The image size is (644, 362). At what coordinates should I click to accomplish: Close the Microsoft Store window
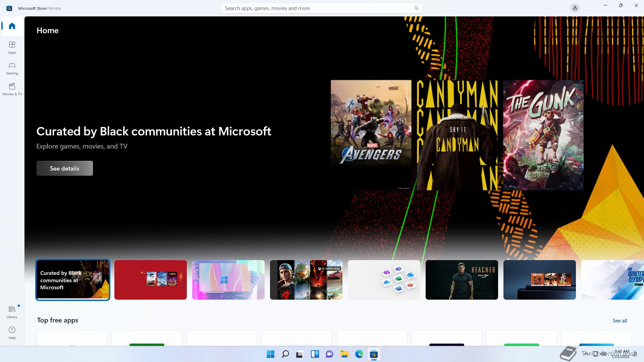coord(636,5)
